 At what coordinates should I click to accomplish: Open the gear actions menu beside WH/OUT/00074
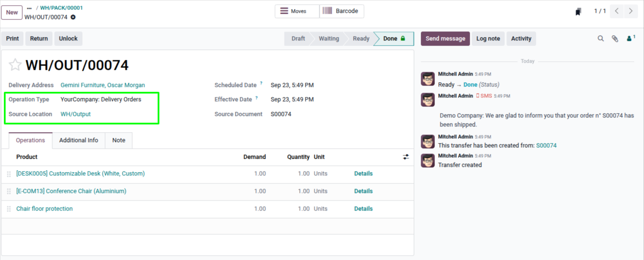click(x=73, y=17)
